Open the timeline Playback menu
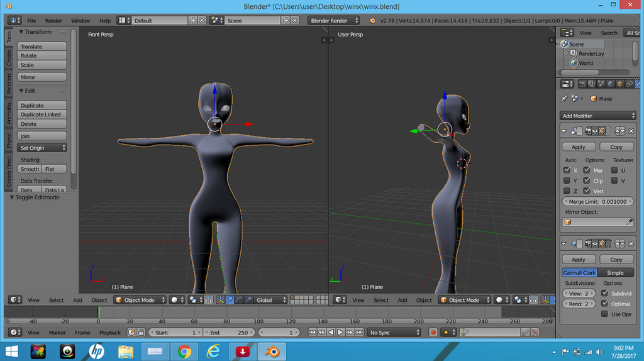This screenshot has height=361, width=644. [110, 333]
